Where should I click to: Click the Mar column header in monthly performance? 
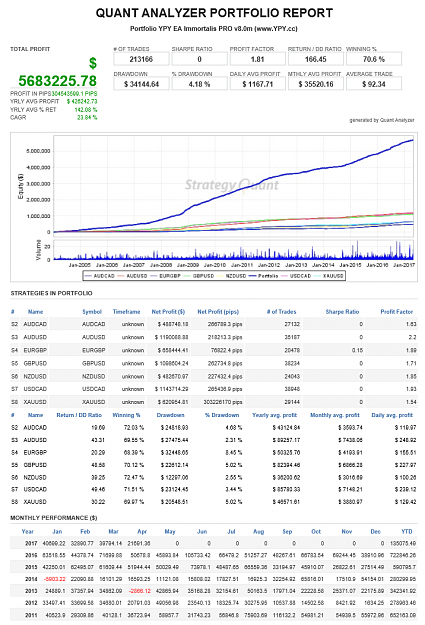pos(114,532)
